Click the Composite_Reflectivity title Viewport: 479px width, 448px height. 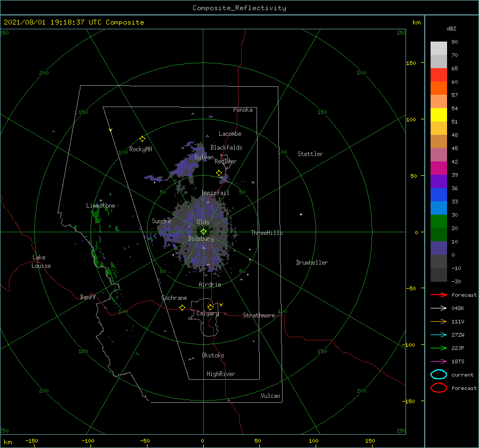[240, 8]
